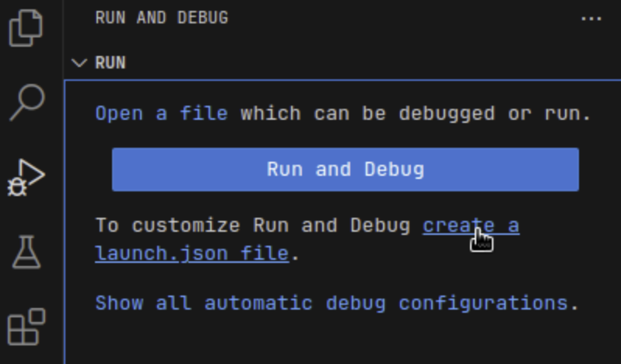Open the Explorer view in activity bar
Viewport: 621px width, 364px height.
pos(26,30)
